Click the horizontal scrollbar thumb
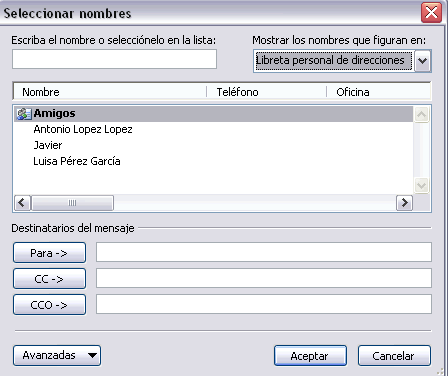The image size is (448, 376). coord(72,203)
